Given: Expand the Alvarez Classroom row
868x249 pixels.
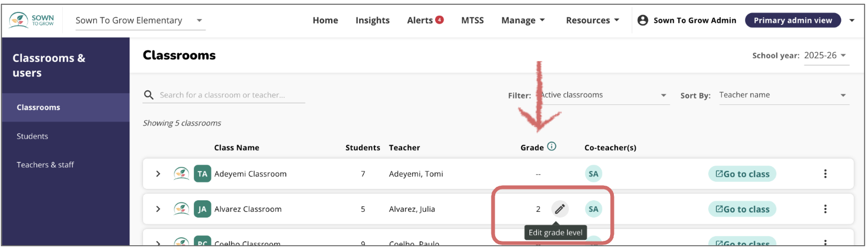Looking at the screenshot, I should coord(158,209).
